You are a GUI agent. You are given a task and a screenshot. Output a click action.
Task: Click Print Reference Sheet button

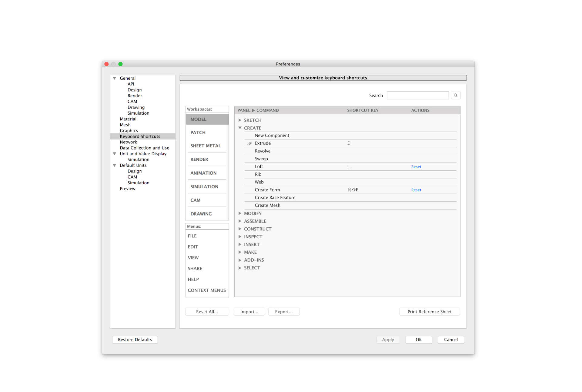tap(430, 312)
